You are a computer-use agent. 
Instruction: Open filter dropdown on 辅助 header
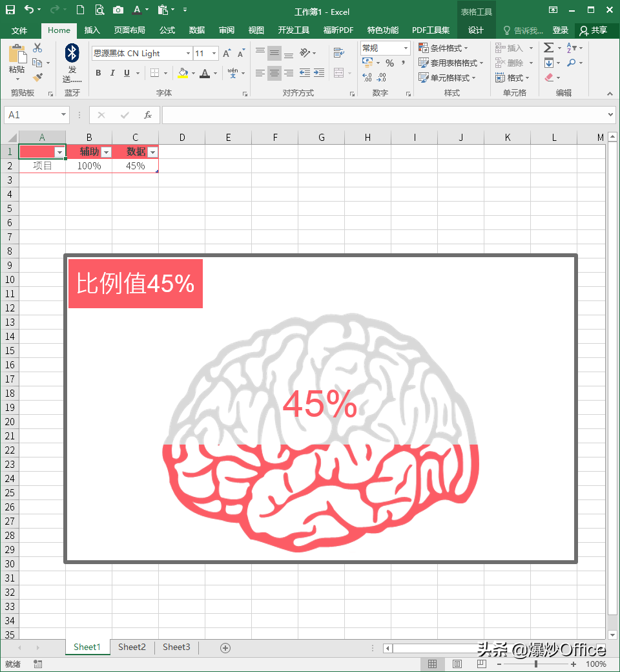point(107,152)
